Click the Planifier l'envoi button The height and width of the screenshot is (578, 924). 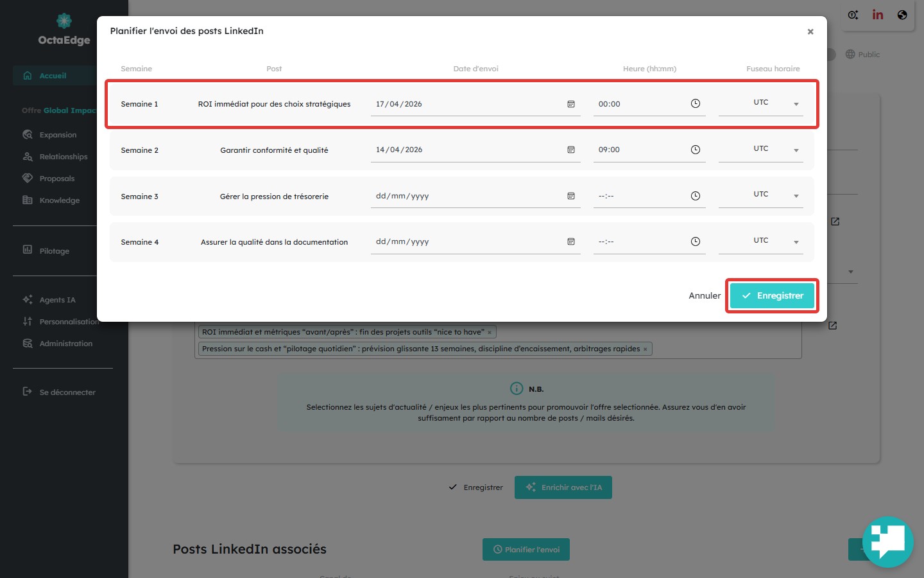point(526,550)
